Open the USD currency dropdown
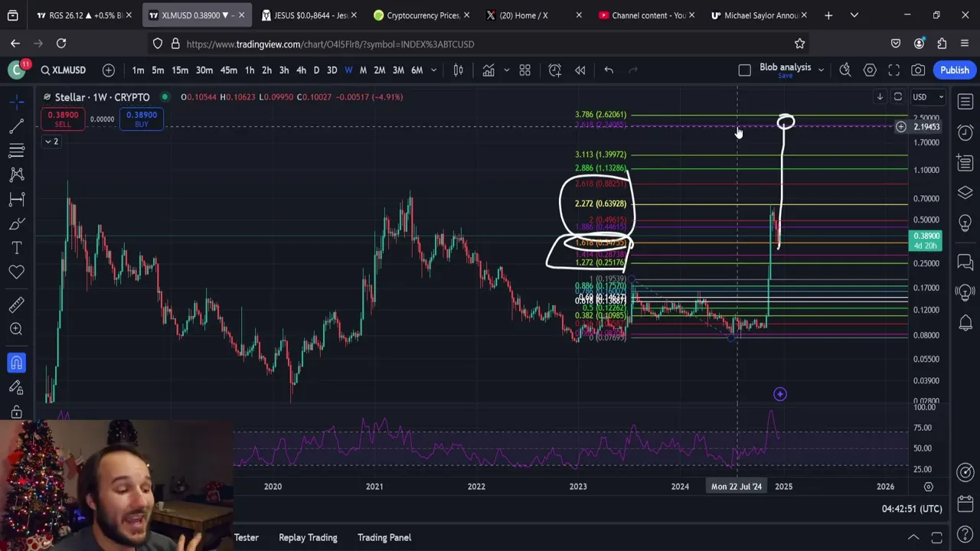Screen dimensions: 980x551 [928, 97]
